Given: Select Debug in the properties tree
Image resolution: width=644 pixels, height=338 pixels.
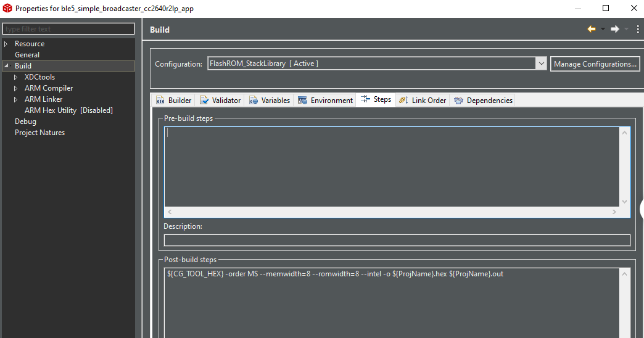Looking at the screenshot, I should click(25, 122).
